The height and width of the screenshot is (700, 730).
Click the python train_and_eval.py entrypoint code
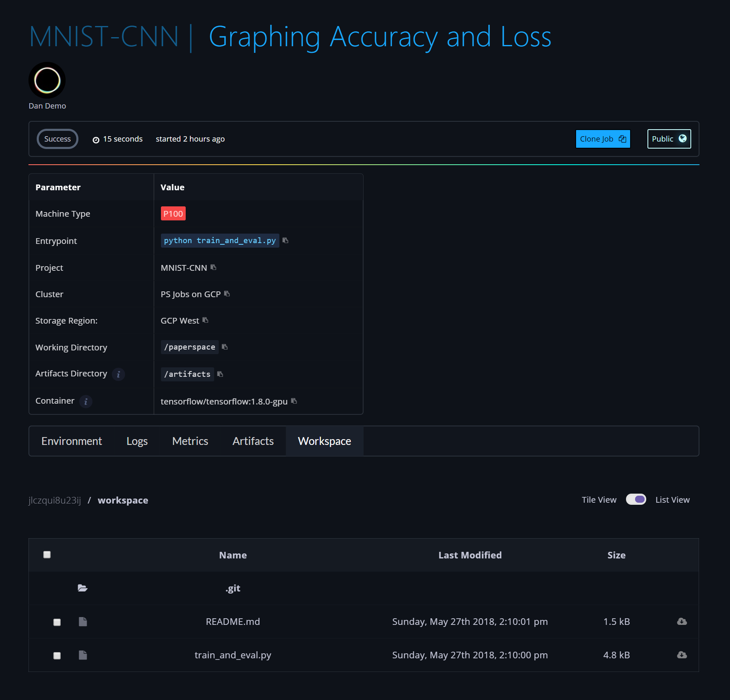point(220,241)
